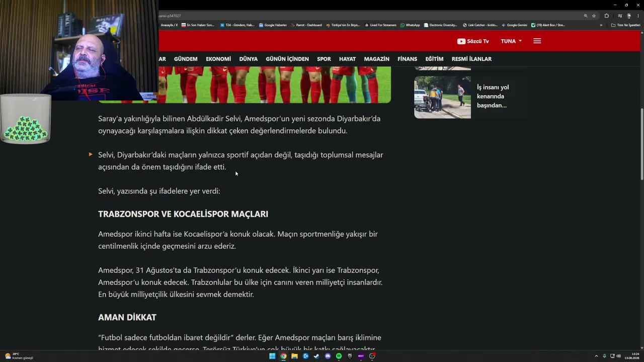This screenshot has height=362, width=644.
Task: Show hidden system tray icons
Action: (596, 356)
